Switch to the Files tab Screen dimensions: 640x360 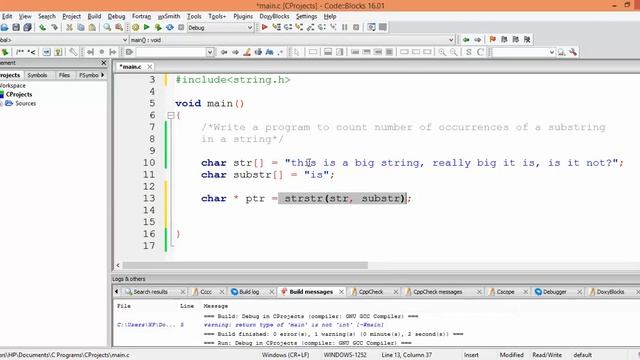64,75
